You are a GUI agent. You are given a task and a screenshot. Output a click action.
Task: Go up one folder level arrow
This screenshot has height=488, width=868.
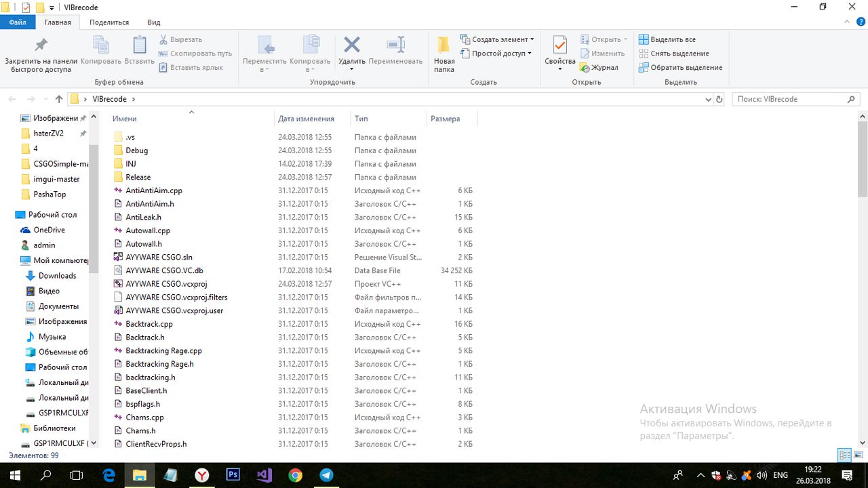click(x=59, y=99)
